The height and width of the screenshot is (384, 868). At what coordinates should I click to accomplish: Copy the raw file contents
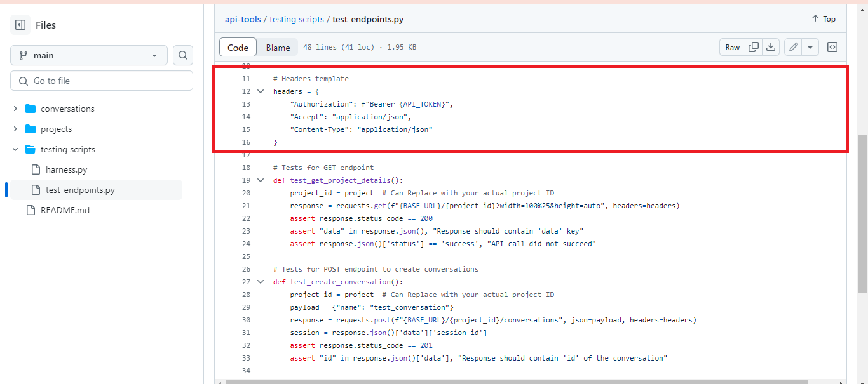coord(753,47)
